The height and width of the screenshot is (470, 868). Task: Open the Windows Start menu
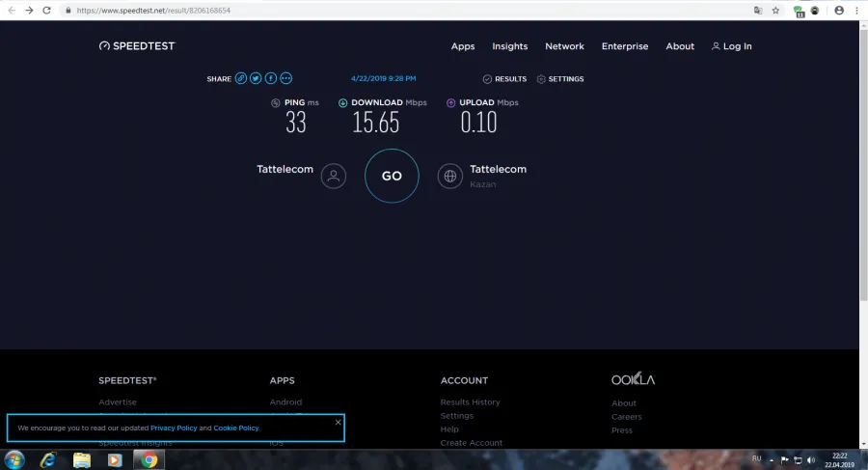(14, 460)
